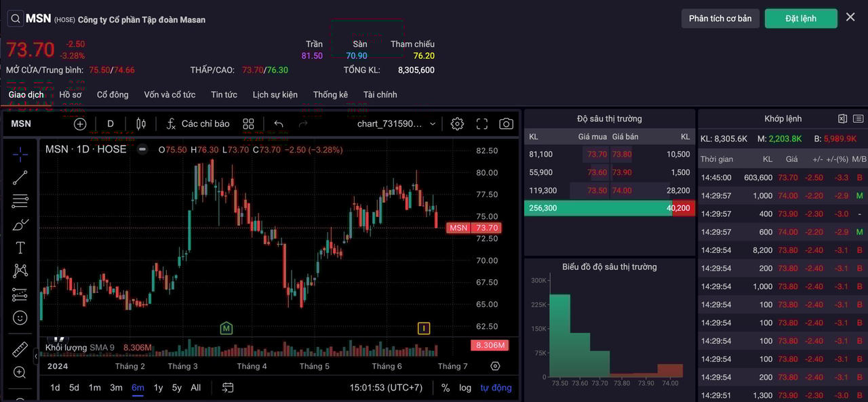This screenshot has width=868, height=402.
Task: Toggle logarithmic scale 'log'
Action: click(x=465, y=388)
